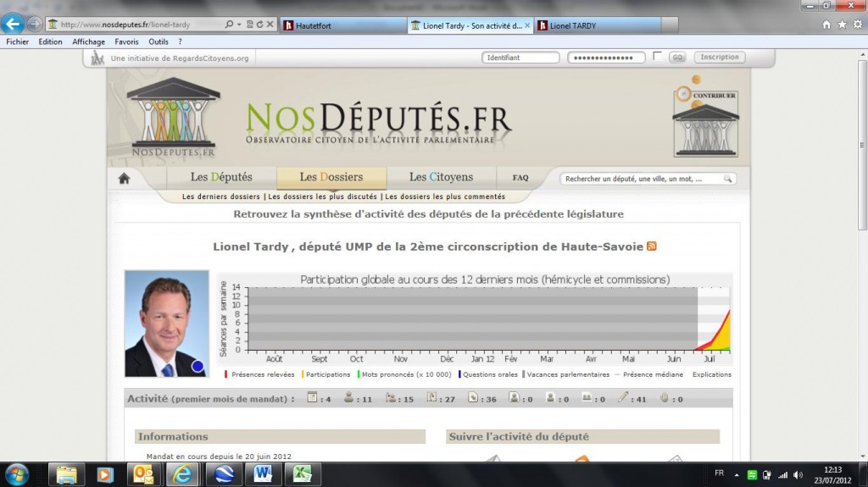Click the Explications link under chart
Screen dimensions: 868x487
712,374
